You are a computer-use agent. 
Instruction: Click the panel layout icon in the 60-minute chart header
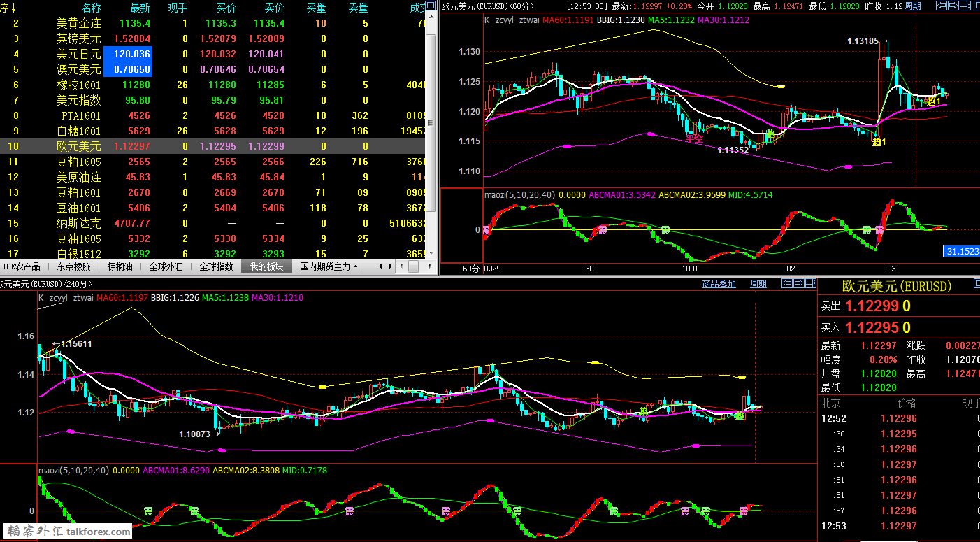pos(965,6)
